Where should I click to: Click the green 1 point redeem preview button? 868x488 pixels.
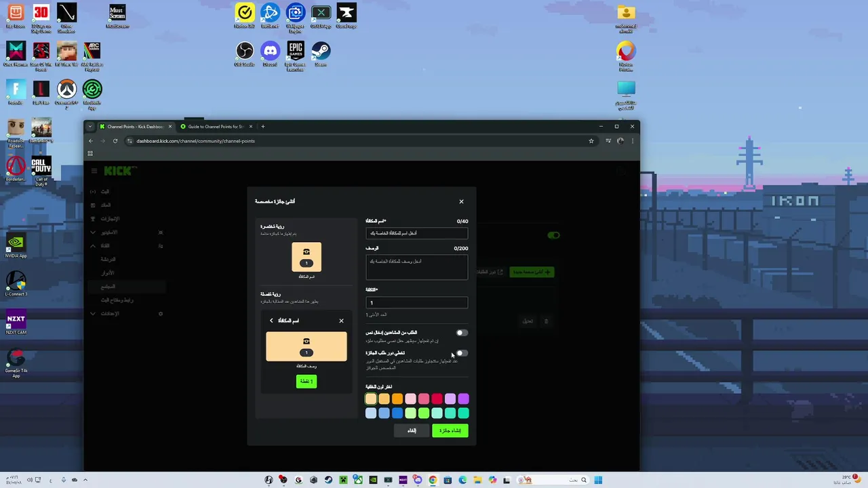307,382
